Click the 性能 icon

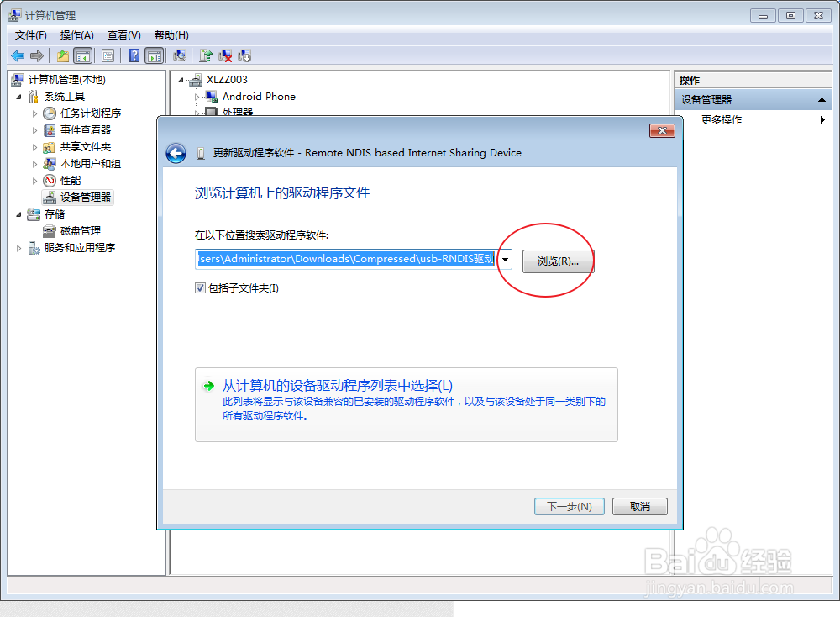coord(50,181)
